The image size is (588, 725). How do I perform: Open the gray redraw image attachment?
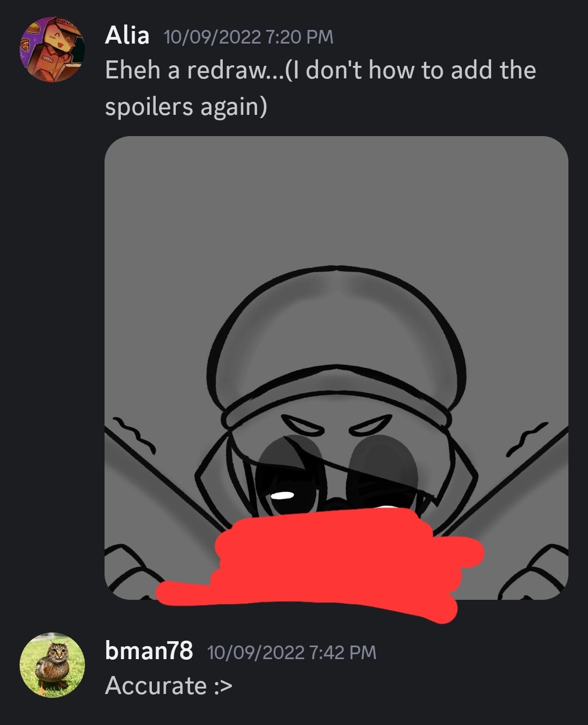pyautogui.click(x=336, y=368)
